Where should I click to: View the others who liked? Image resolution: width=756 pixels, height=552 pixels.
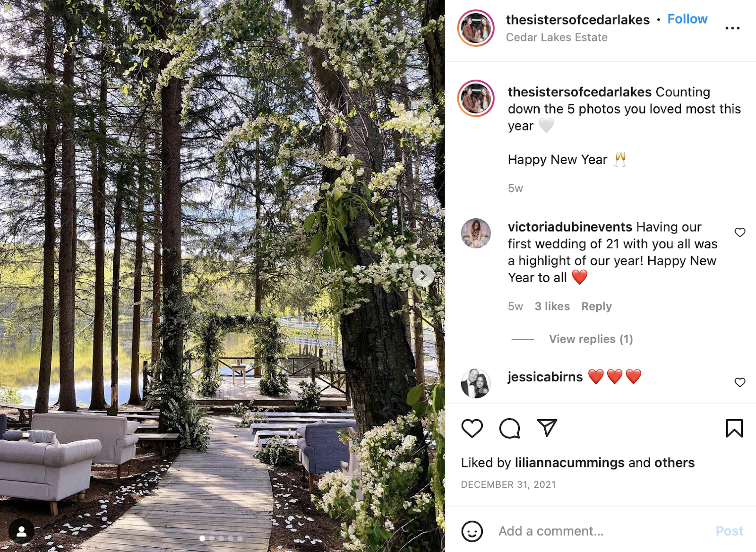click(674, 462)
